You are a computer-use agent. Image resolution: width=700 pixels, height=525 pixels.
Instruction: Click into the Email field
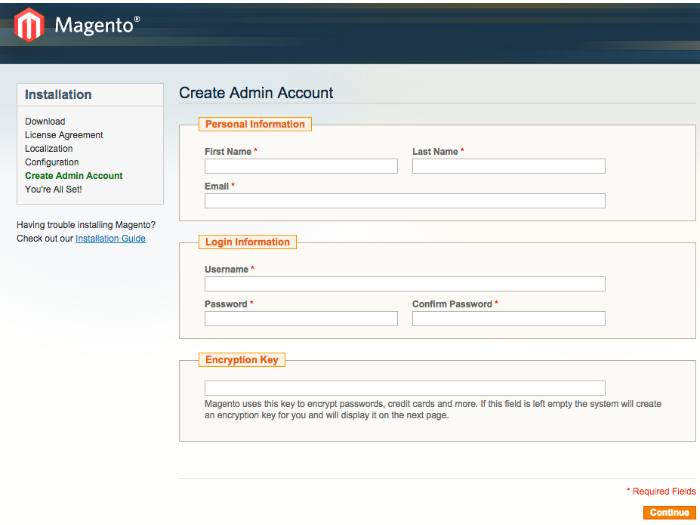click(x=405, y=201)
